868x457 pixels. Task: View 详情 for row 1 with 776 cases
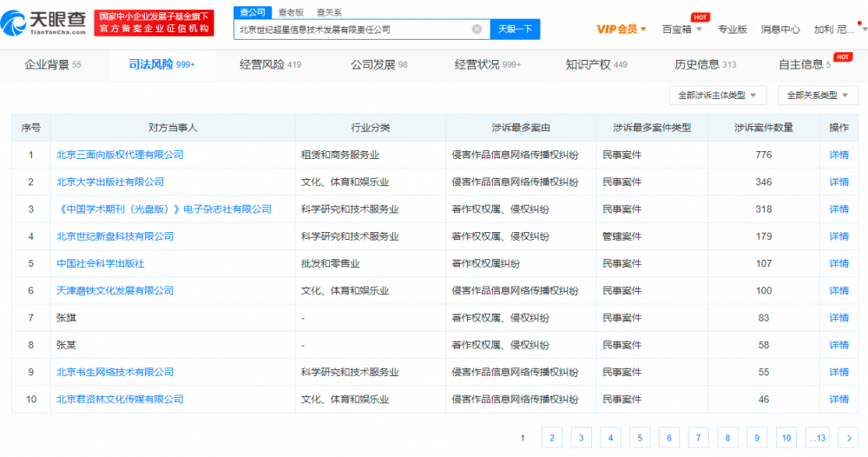pos(838,156)
